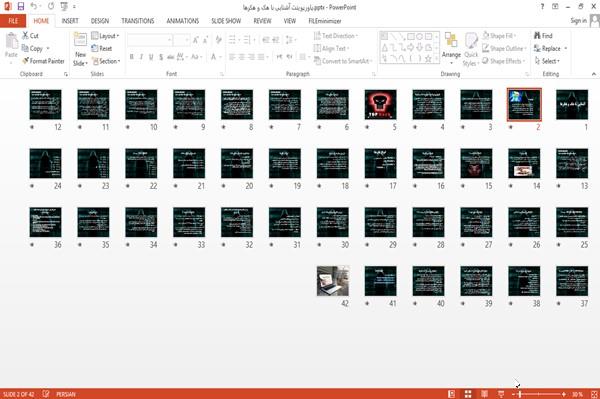Screen dimensions: 600x399
Task: Click the font size input box
Action: click(181, 40)
